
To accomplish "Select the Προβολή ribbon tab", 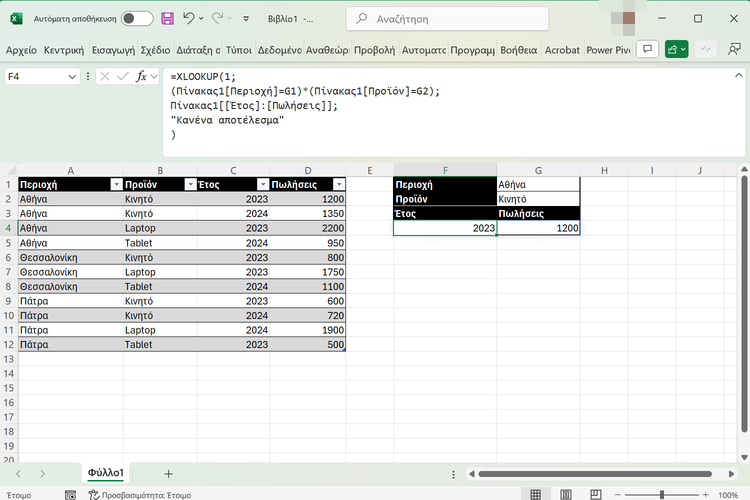I will 374,50.
